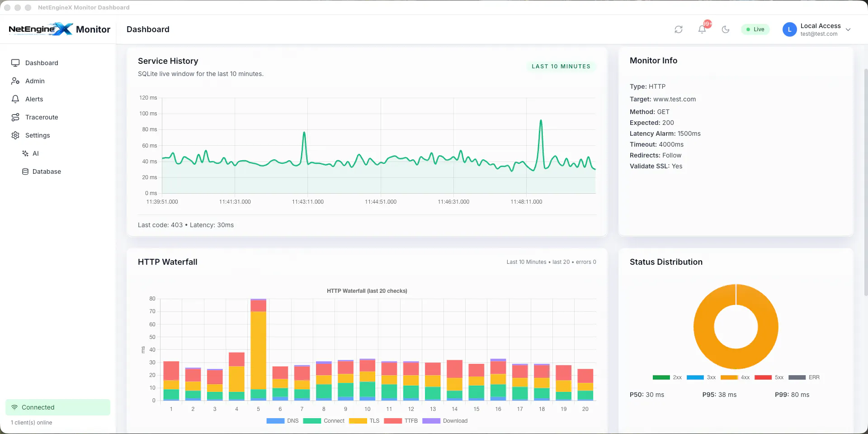This screenshot has height=434, width=868.
Task: Click the Live status indicator
Action: [755, 29]
